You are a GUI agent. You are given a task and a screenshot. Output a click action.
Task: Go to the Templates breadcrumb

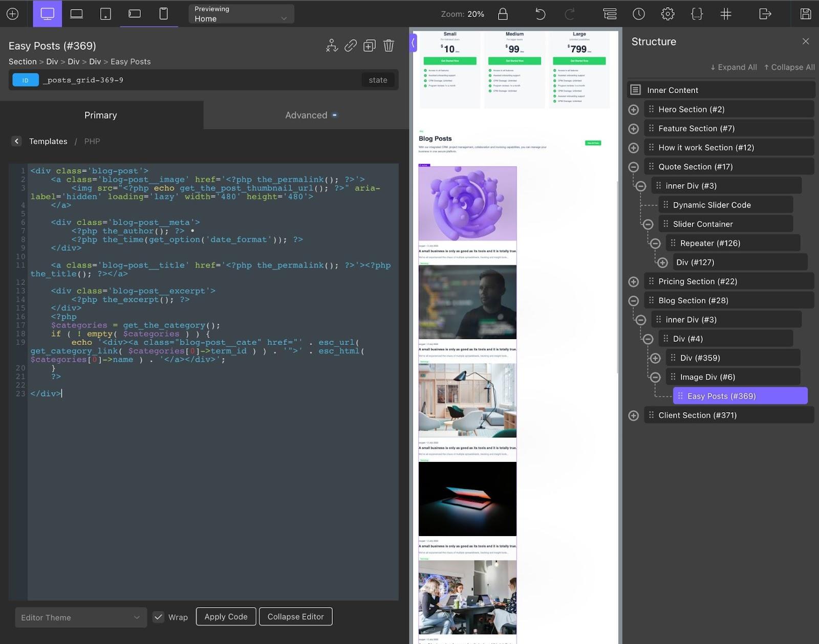pos(48,141)
